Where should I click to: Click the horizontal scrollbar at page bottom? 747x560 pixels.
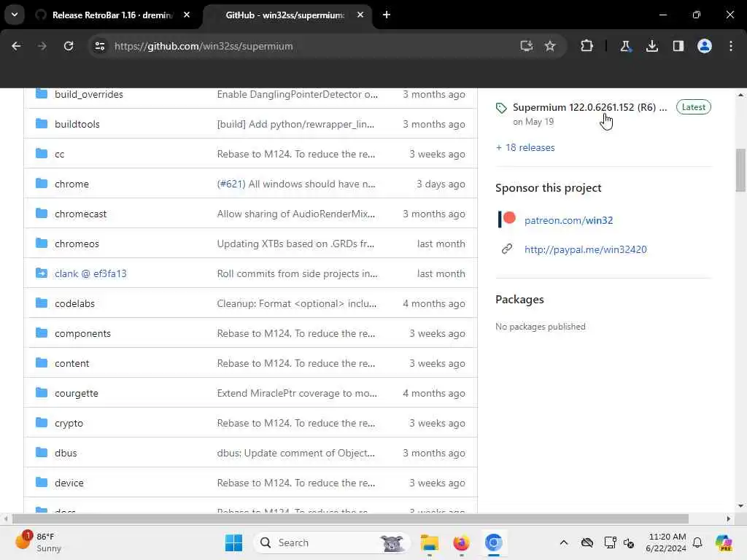(350, 518)
